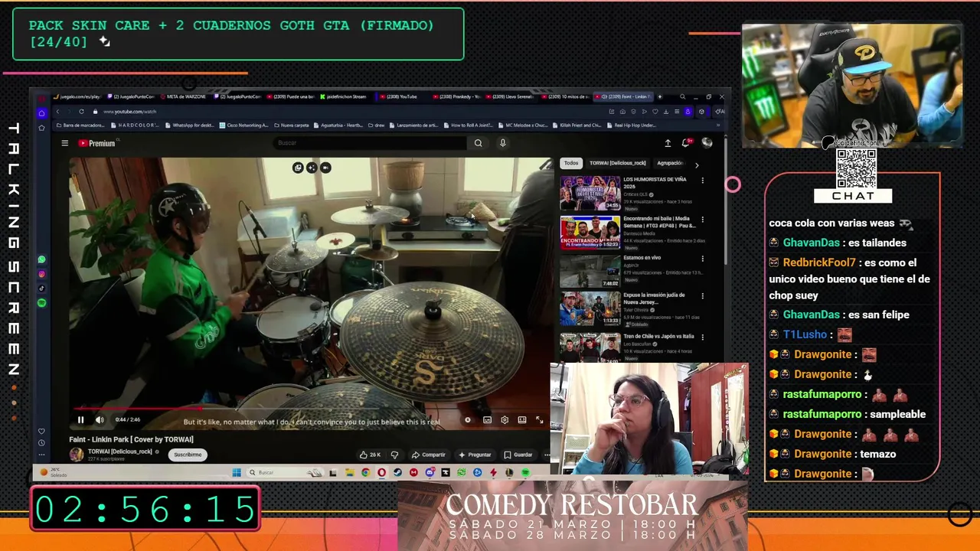Click the search magnifier button
This screenshot has width=980, height=551.
coord(478,142)
